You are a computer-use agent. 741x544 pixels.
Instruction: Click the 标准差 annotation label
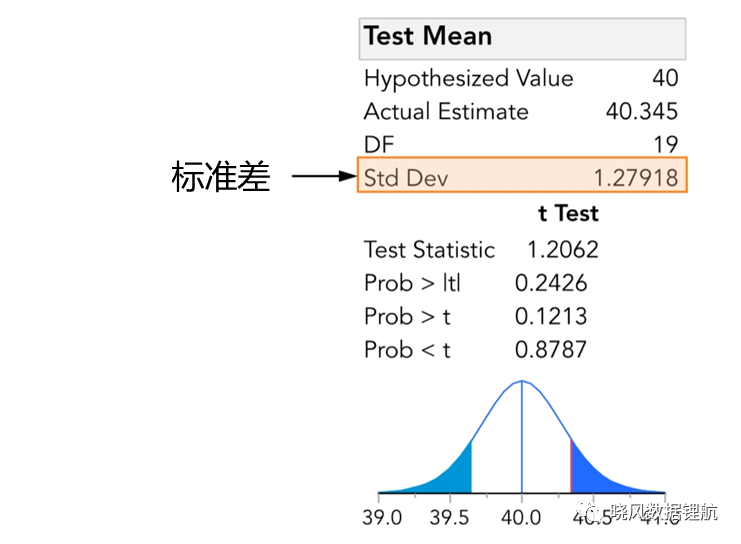coord(221,176)
